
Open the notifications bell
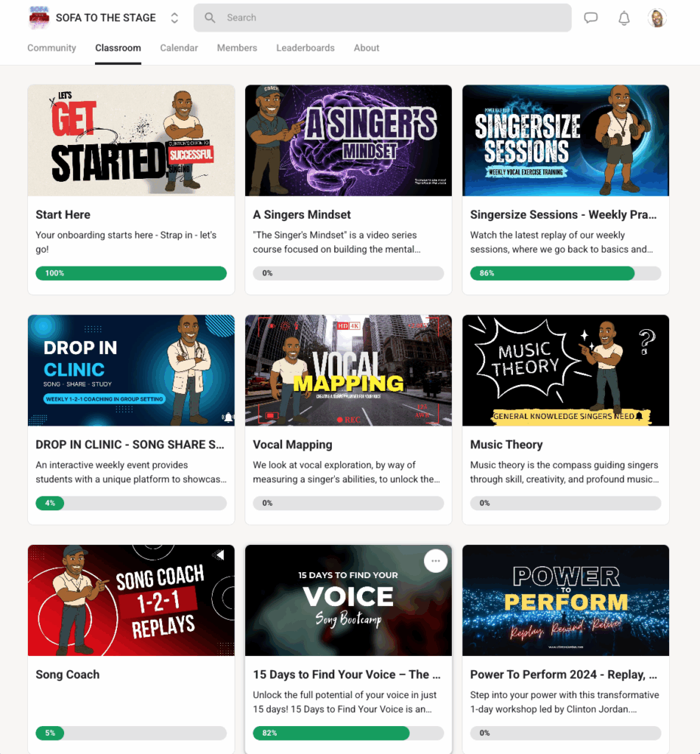pyautogui.click(x=624, y=18)
